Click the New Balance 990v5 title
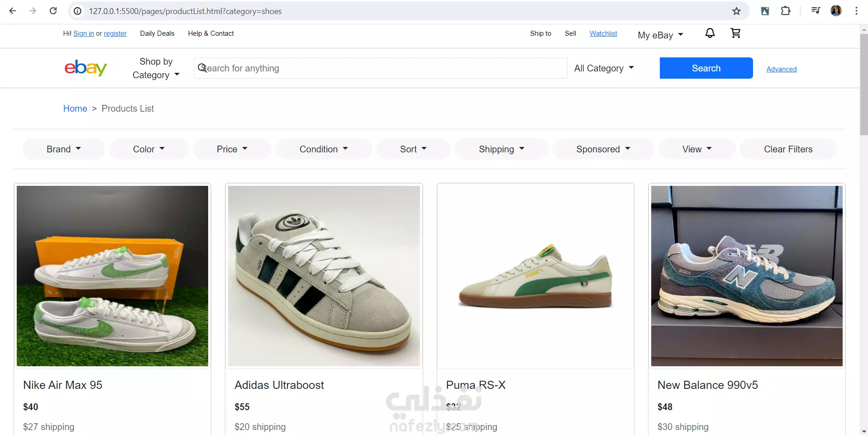 pyautogui.click(x=707, y=385)
